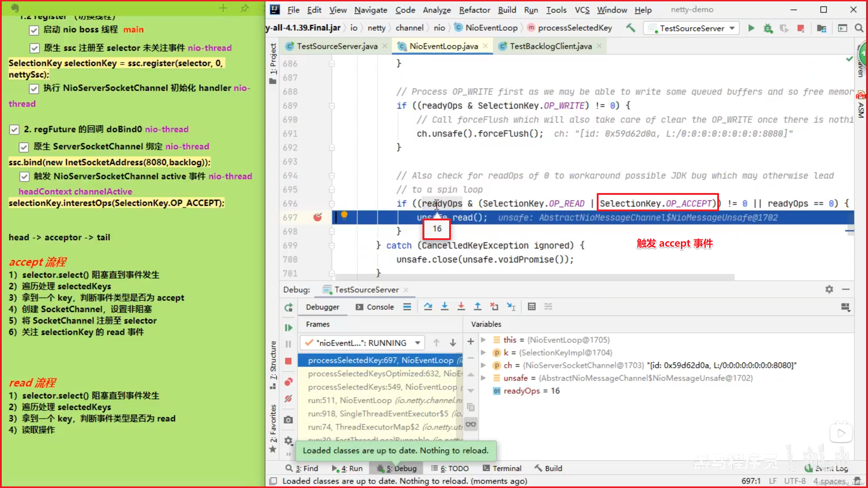Toggle checkbox '2. regFuture 的回调 doBind0'
Screen dimensions: 868x488
[x=14, y=130]
